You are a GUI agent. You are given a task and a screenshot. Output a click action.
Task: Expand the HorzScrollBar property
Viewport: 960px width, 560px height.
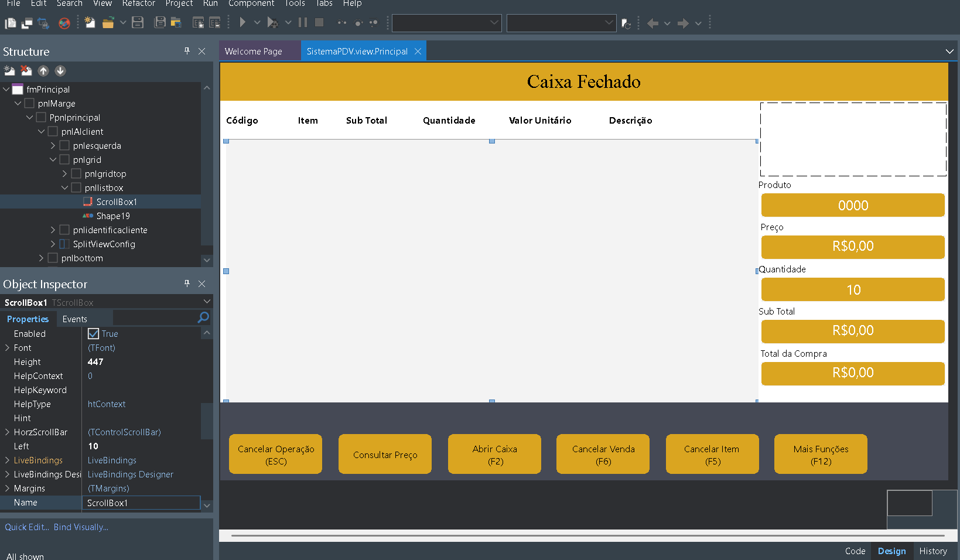click(8, 432)
